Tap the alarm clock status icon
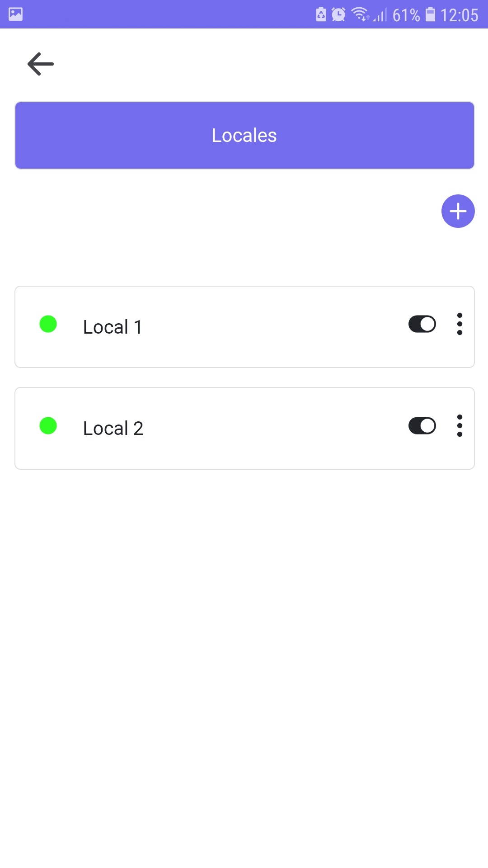 338,14
